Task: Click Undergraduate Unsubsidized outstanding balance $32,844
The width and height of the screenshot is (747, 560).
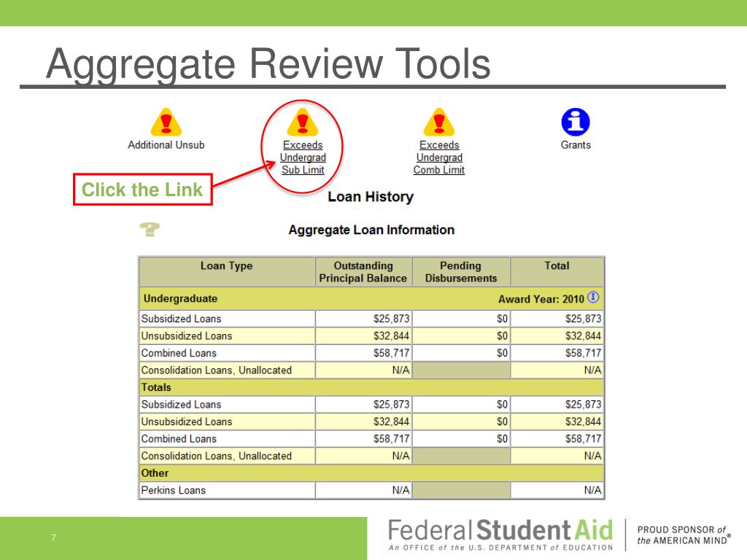Action: click(391, 335)
